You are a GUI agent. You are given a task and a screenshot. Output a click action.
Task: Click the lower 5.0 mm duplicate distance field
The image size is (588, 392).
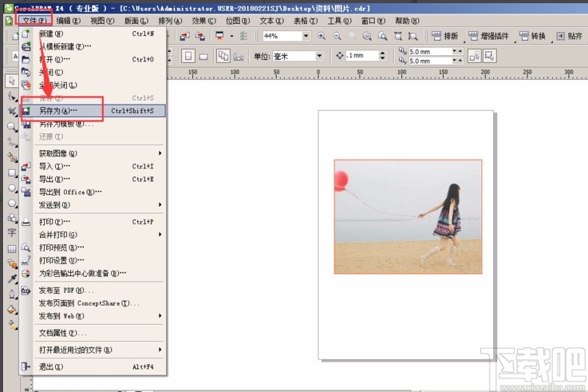tap(430, 61)
